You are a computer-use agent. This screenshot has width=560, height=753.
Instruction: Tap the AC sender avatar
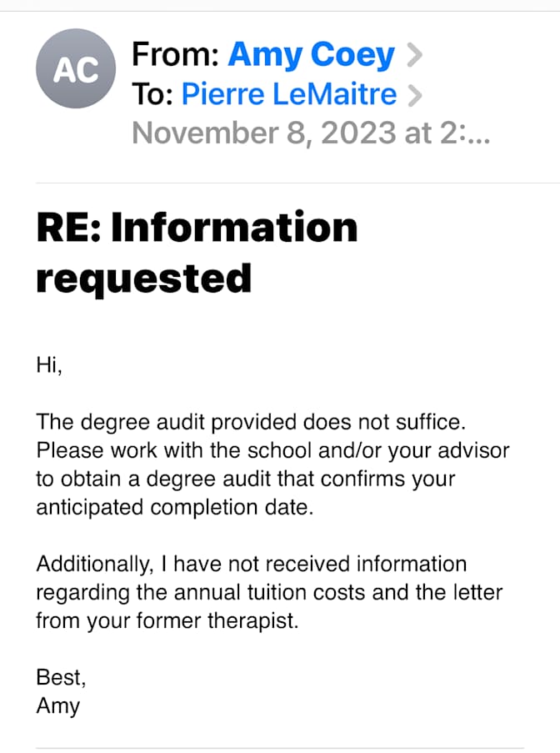(x=75, y=68)
